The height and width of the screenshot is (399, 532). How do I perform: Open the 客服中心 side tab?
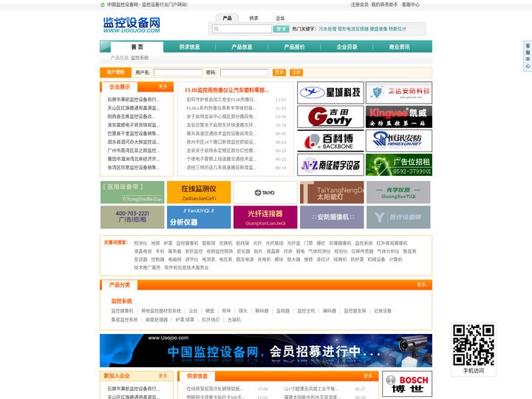(x=528, y=55)
